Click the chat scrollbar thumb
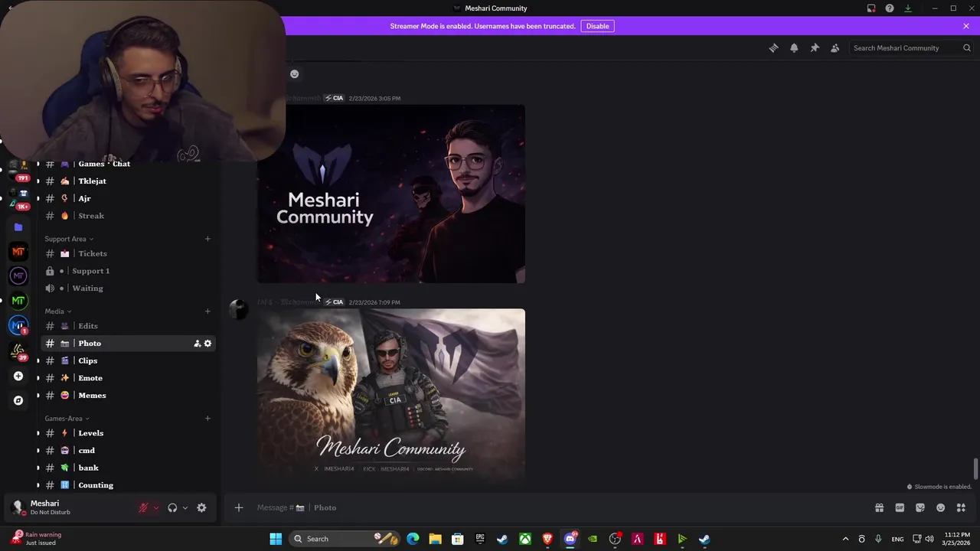 click(975, 468)
